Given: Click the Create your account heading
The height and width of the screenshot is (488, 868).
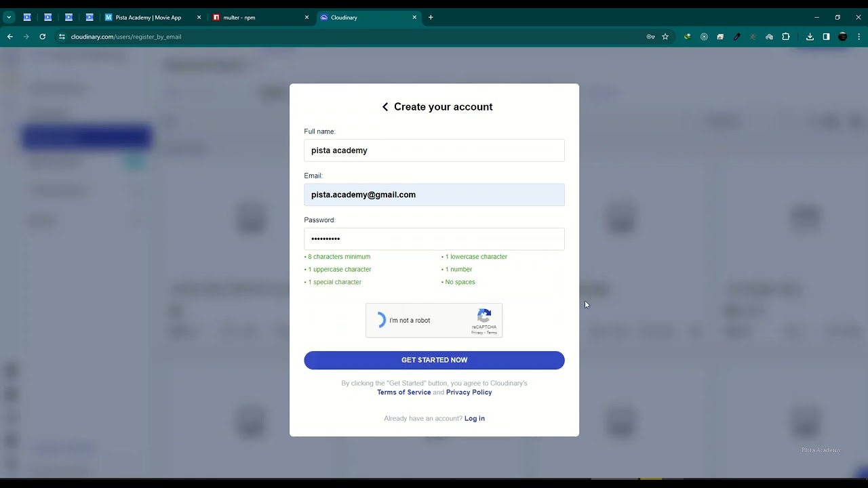Looking at the screenshot, I should click(443, 107).
